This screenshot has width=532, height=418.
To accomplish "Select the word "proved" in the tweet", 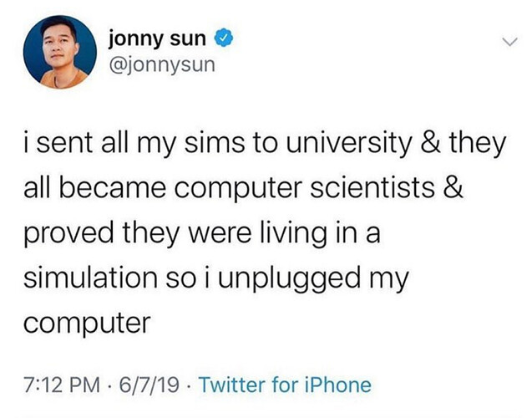I will click(68, 235).
